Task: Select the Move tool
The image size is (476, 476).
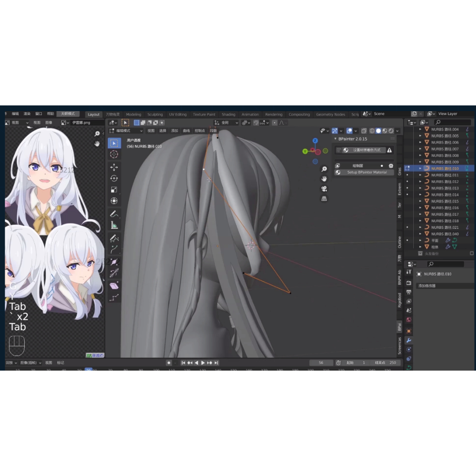Action: tap(114, 167)
